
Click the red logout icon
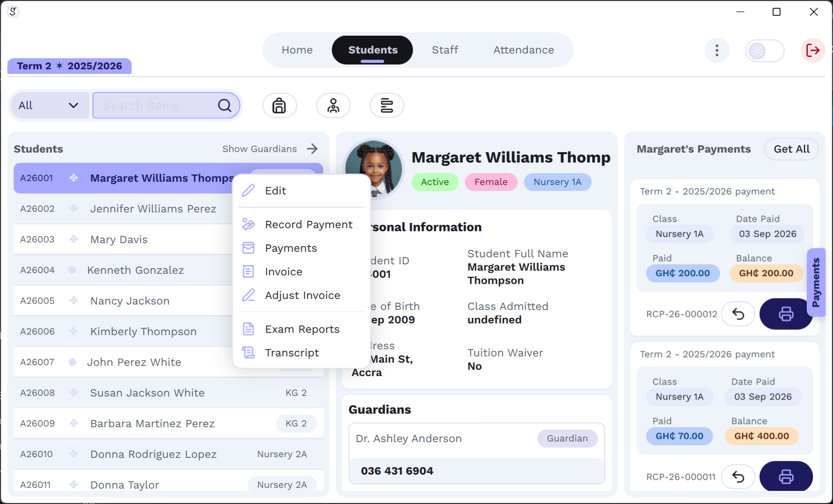click(x=813, y=50)
